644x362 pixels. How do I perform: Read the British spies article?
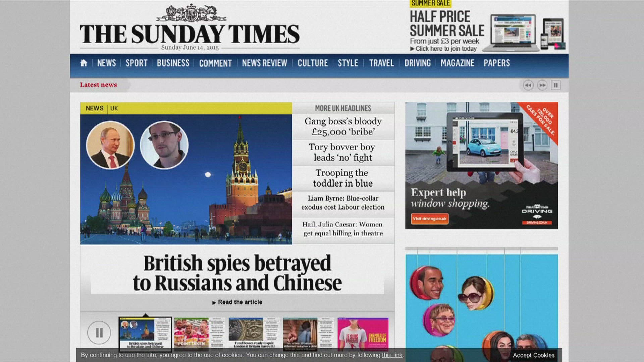[x=239, y=302]
